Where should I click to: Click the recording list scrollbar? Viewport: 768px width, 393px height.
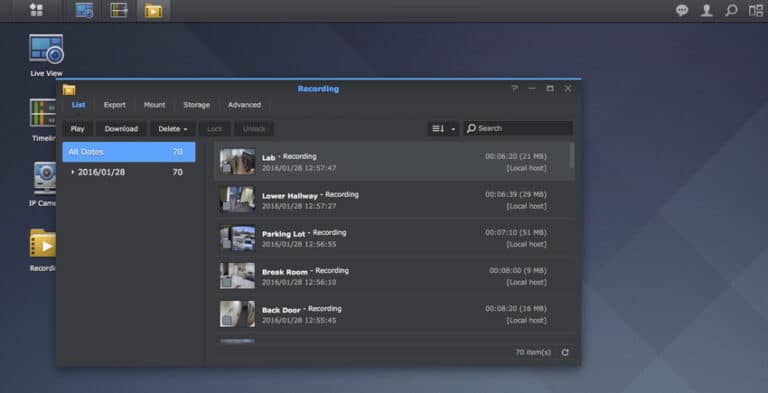(572, 155)
